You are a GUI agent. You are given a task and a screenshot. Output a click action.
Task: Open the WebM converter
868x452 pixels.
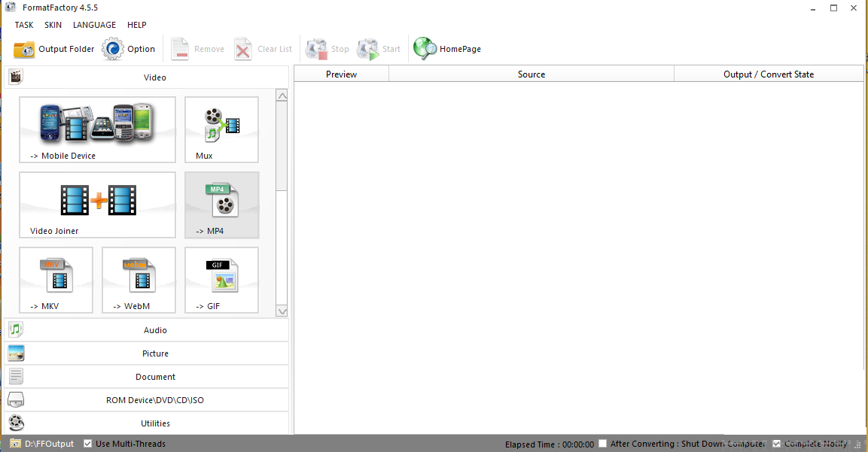point(139,280)
